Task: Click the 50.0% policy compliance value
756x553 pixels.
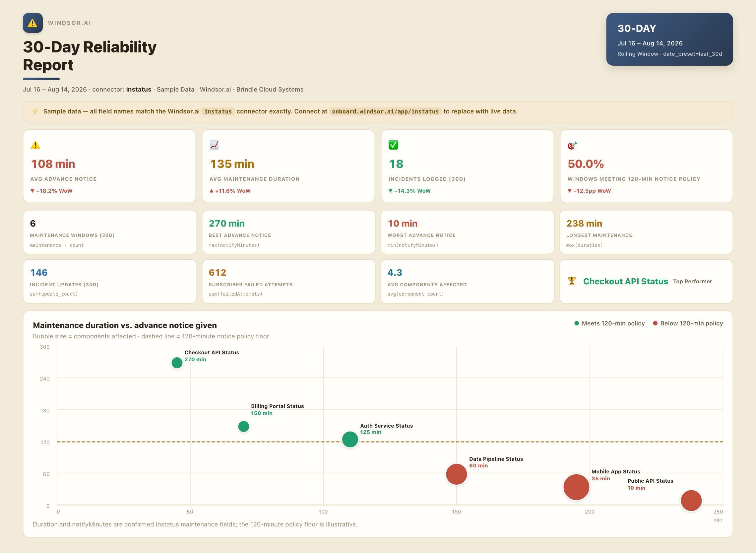Action: click(585, 164)
